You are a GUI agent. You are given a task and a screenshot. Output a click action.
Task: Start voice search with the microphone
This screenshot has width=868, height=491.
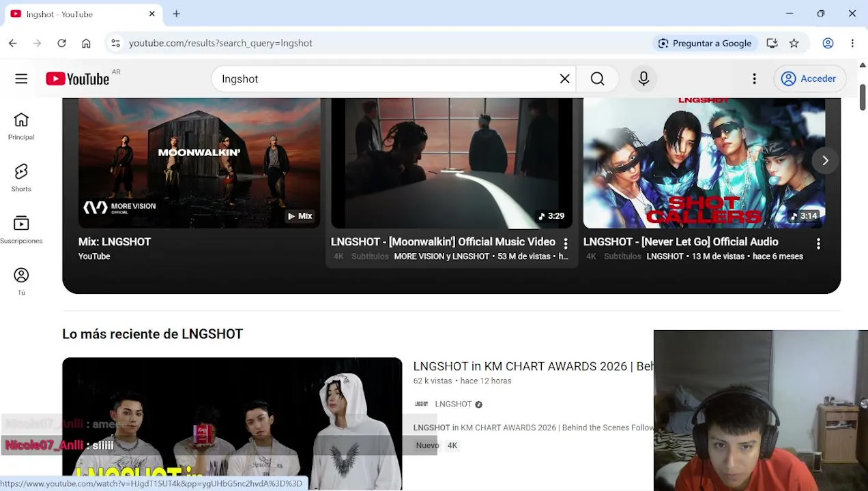point(643,79)
